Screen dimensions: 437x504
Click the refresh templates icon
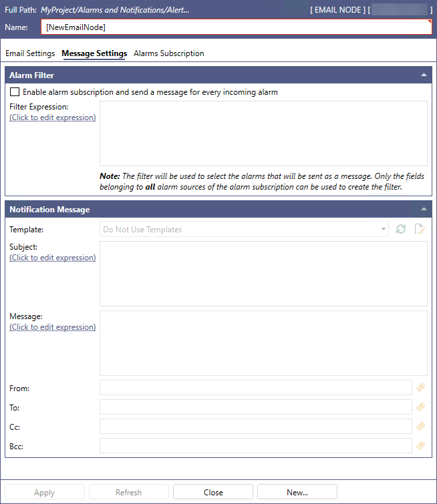click(x=401, y=230)
